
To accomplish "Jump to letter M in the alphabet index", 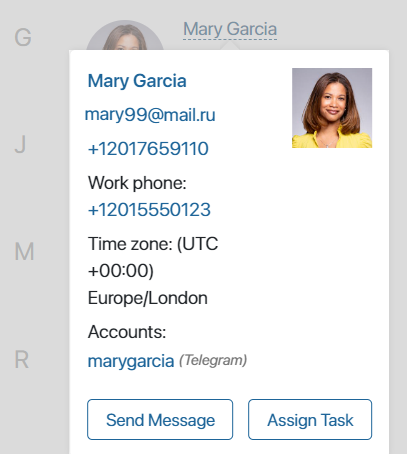I will click(x=24, y=251).
